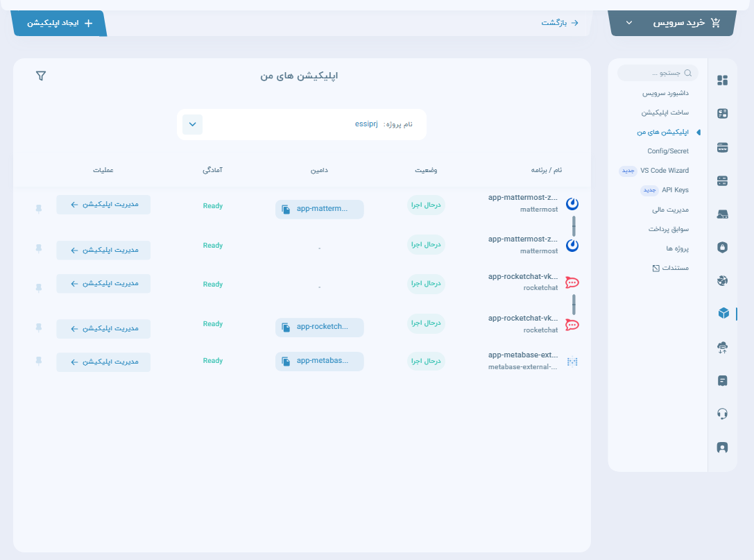Toggle pin on the rocketchat row without domain

coord(38,286)
